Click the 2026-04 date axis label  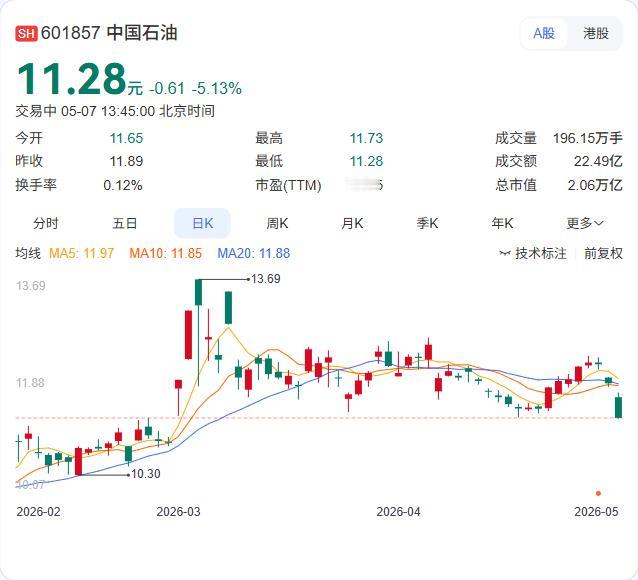[398, 511]
